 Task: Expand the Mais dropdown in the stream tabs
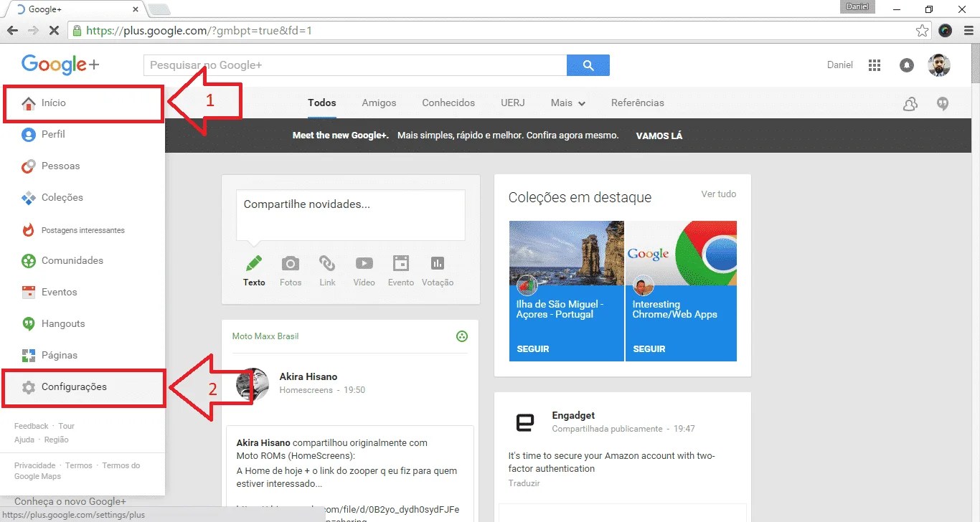(568, 103)
